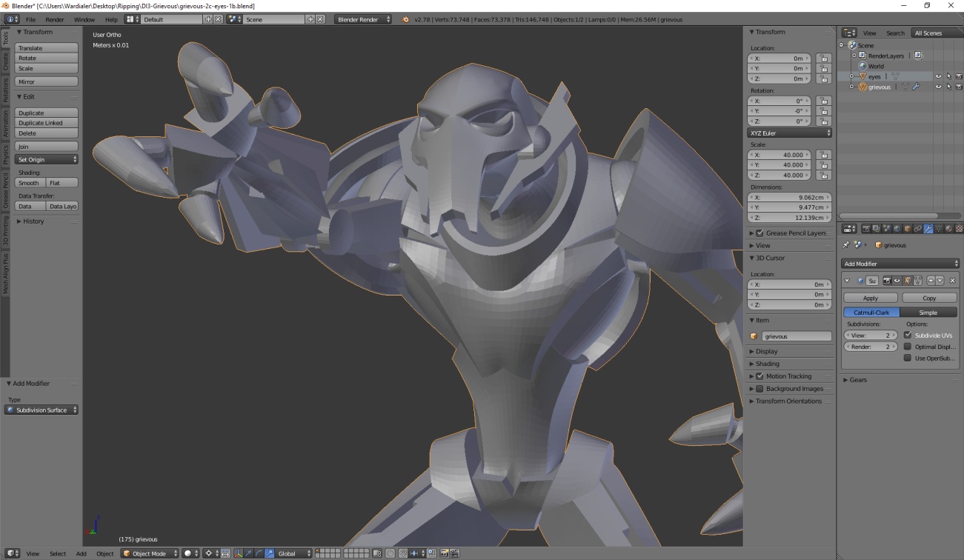Click the Duplicate Linked button
Viewport: 964px width, 560px height.
(x=47, y=123)
